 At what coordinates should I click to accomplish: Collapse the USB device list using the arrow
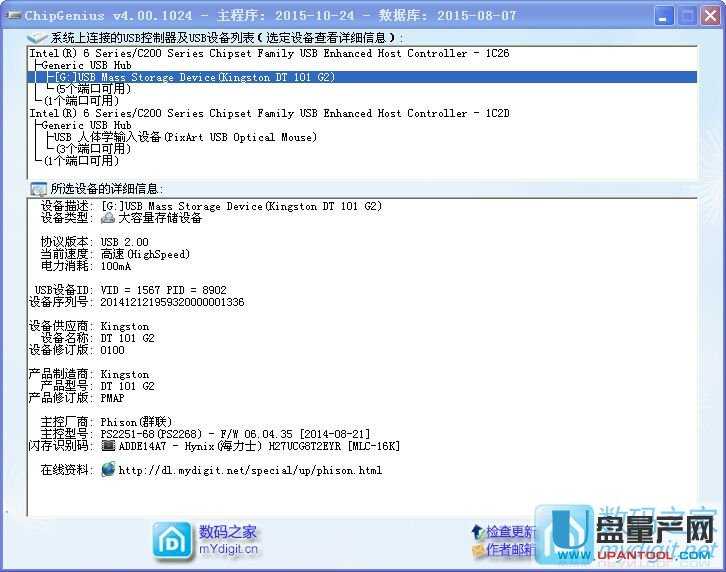(x=37, y=38)
